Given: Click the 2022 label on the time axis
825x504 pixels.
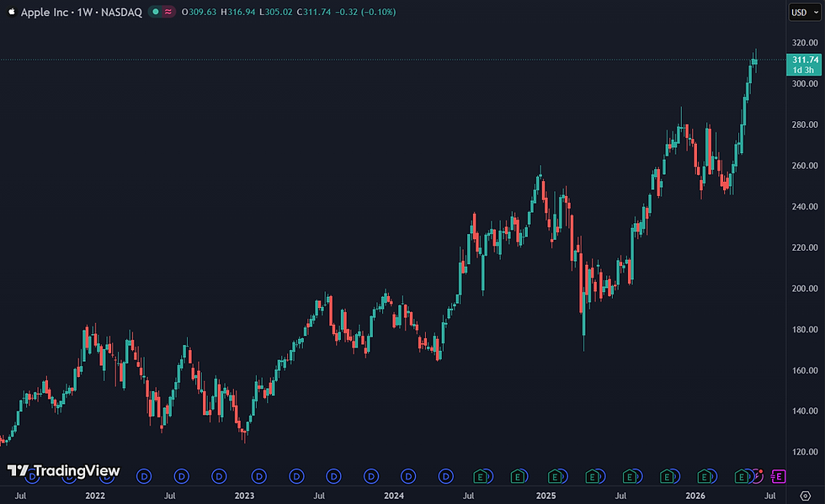Looking at the screenshot, I should pyautogui.click(x=94, y=496).
